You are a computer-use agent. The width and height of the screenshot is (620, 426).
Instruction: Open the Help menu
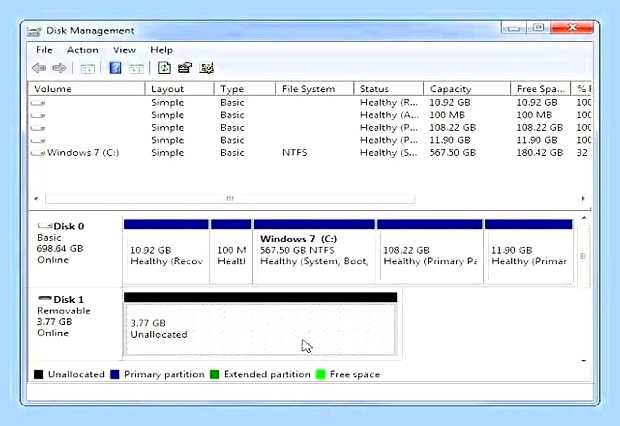point(161,50)
